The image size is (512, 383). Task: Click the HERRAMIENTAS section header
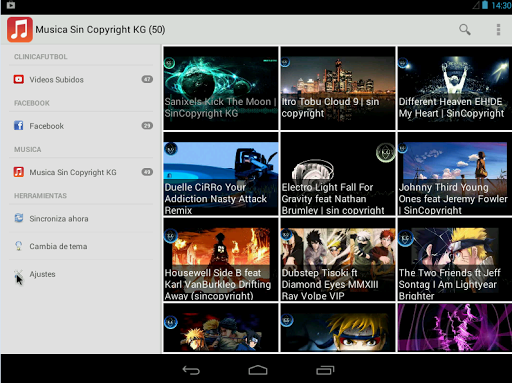pyautogui.click(x=40, y=196)
